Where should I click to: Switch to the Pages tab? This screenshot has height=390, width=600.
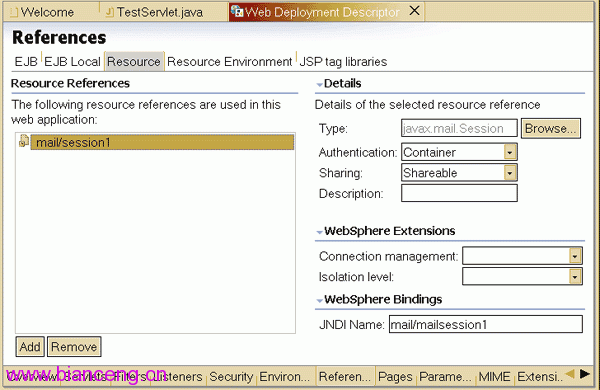point(395,377)
